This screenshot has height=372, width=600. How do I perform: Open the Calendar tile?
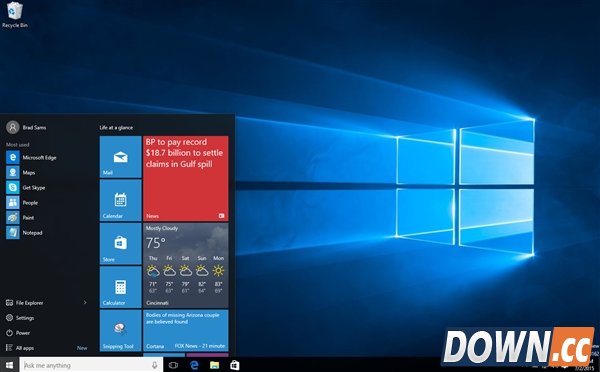click(121, 200)
